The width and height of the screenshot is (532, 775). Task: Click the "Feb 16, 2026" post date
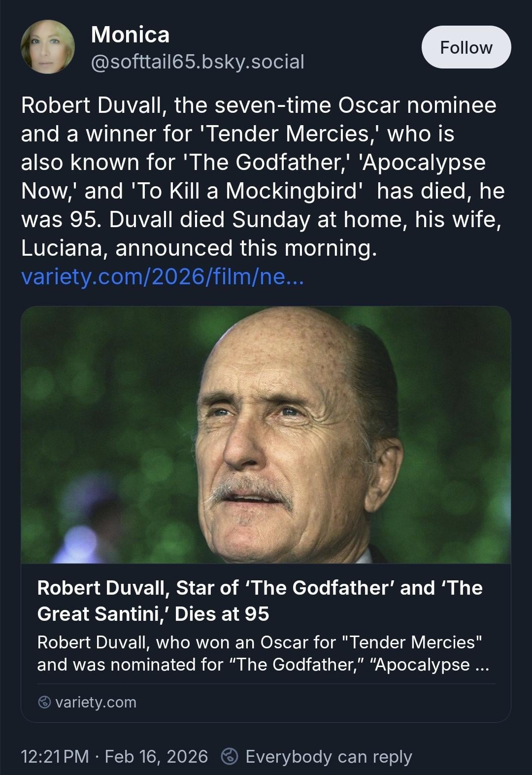coord(156,756)
